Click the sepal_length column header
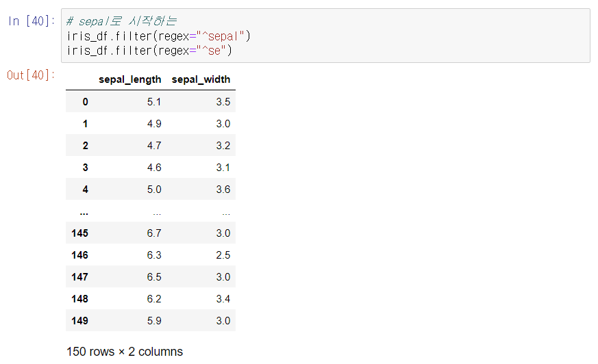 pyautogui.click(x=129, y=79)
